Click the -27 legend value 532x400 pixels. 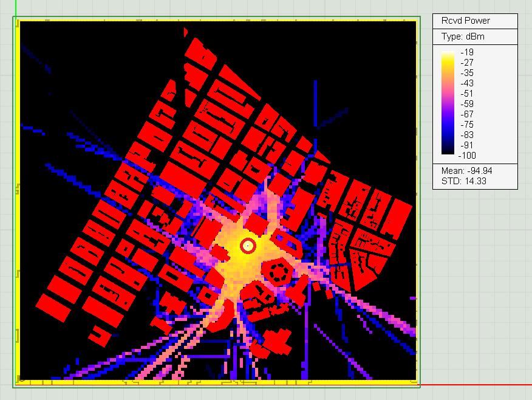(x=467, y=63)
